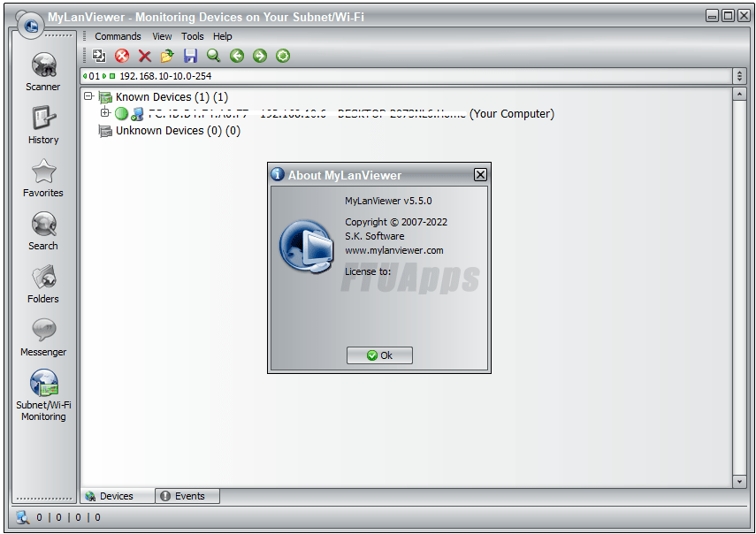Click the round application menu button
Image resolution: width=756 pixels, height=534 pixels.
(31, 25)
